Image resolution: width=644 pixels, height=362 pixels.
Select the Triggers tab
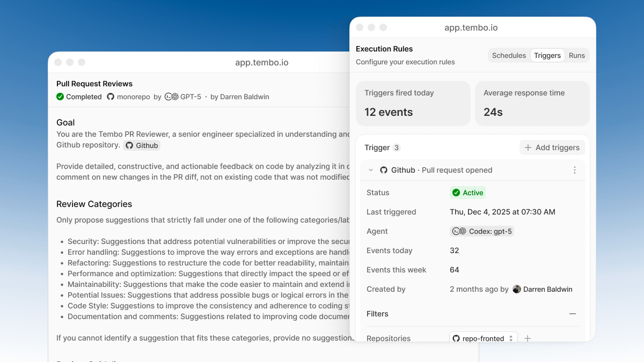point(547,55)
